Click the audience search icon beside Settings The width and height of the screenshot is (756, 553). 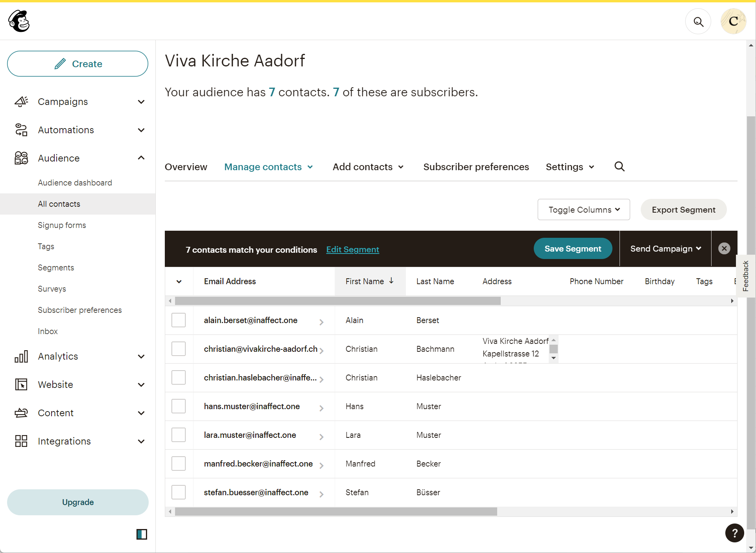[620, 167]
